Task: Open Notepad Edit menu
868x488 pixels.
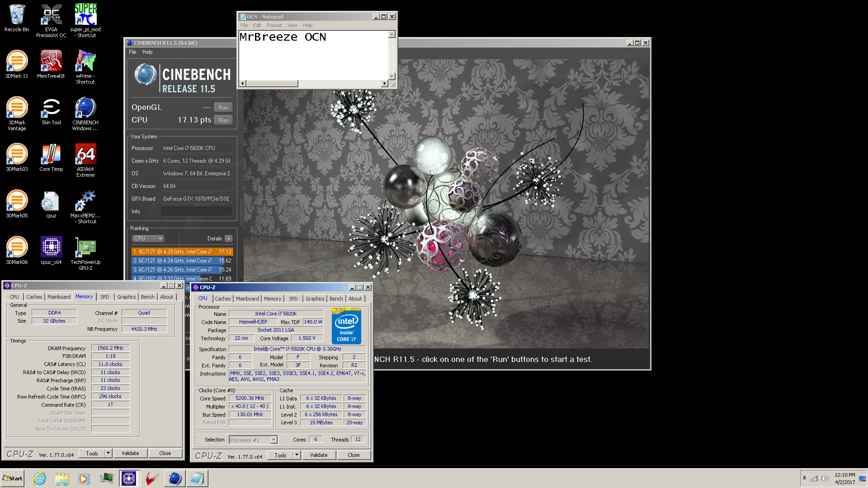Action: (x=257, y=25)
